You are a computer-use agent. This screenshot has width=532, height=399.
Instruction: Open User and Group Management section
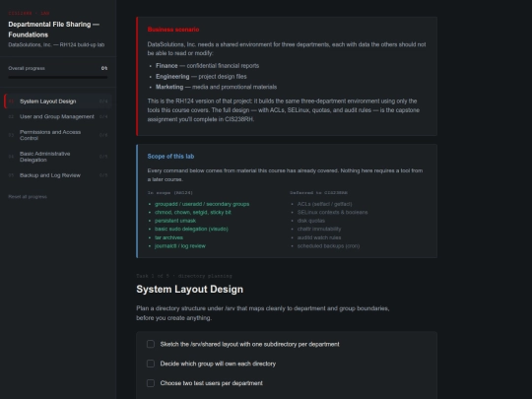(58, 116)
